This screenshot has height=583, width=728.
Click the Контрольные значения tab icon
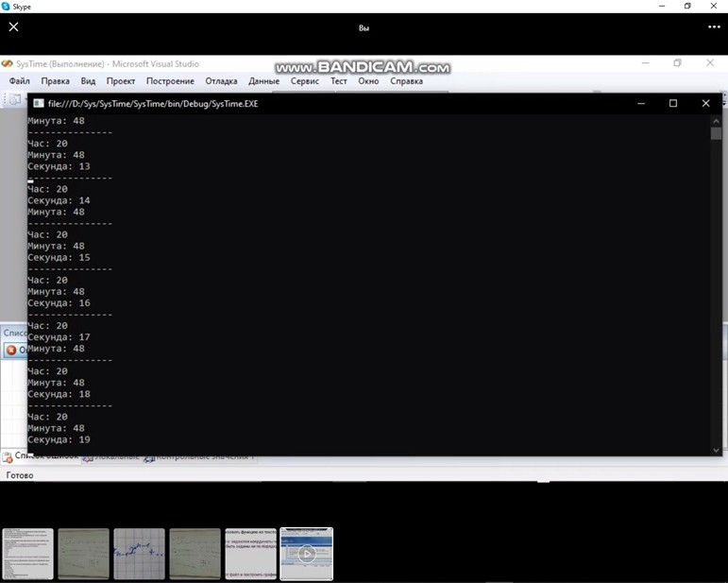[x=149, y=458]
